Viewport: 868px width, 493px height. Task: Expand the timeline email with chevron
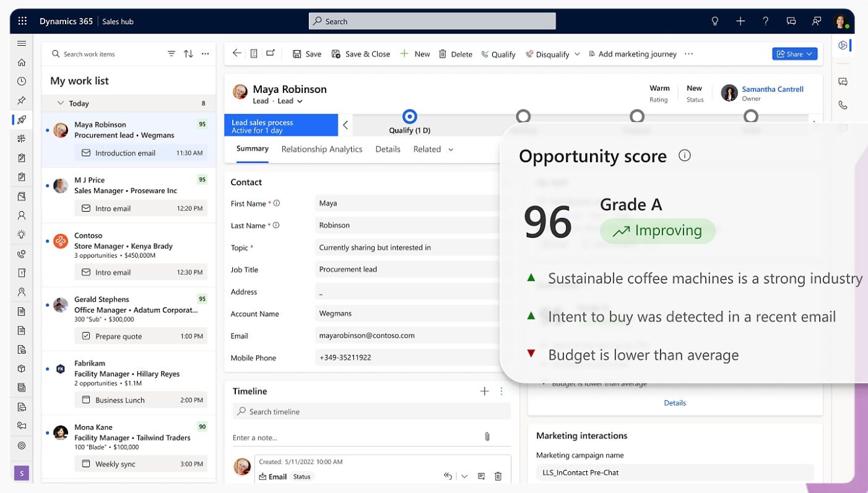click(x=465, y=476)
